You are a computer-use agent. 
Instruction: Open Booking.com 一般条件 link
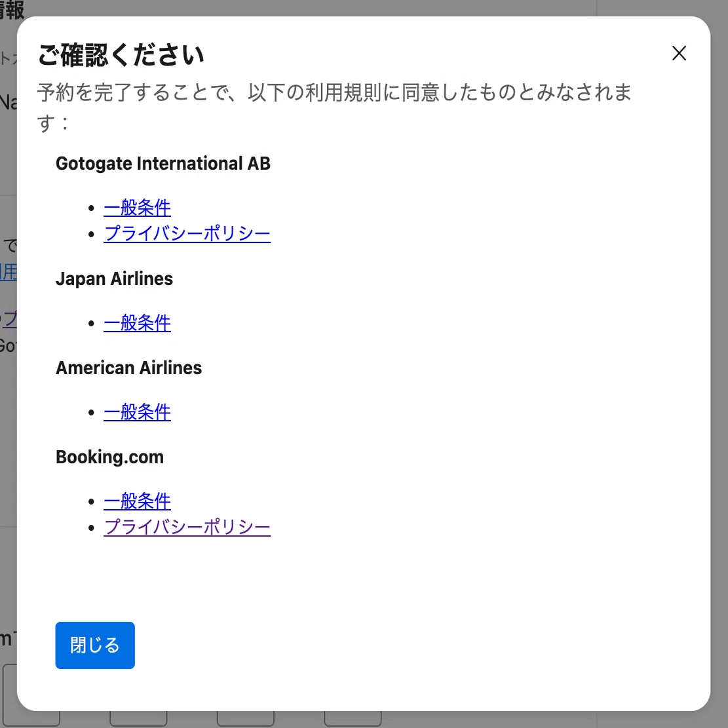(x=138, y=501)
